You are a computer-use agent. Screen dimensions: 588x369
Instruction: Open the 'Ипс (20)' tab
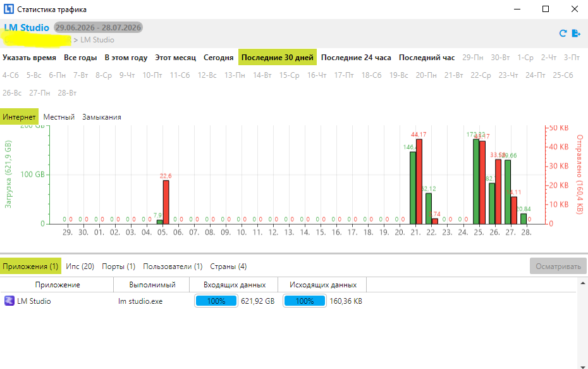click(80, 266)
